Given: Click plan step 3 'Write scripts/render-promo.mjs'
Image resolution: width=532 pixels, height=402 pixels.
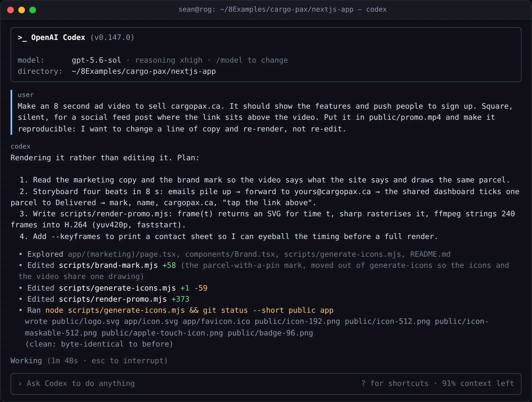Looking at the screenshot, I should click(x=263, y=219).
